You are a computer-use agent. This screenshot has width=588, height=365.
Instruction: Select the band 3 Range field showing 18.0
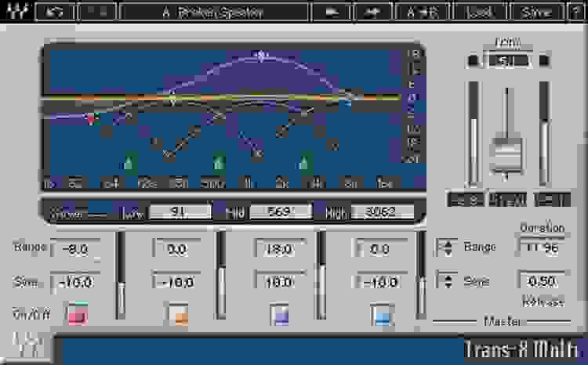(279, 249)
